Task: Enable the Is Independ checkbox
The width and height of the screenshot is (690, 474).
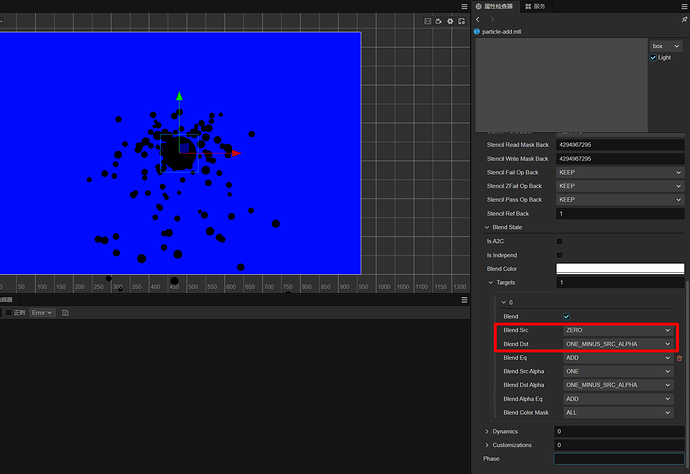Action: [x=560, y=255]
